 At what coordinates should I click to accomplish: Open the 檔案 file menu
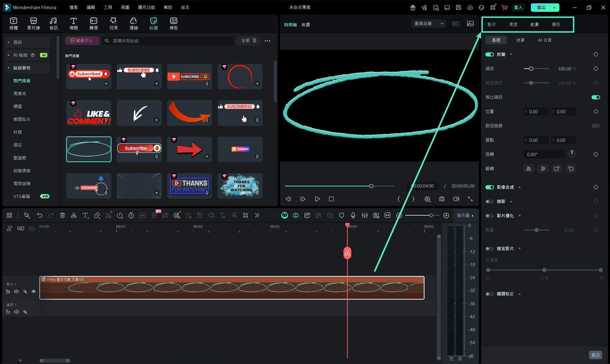point(73,7)
